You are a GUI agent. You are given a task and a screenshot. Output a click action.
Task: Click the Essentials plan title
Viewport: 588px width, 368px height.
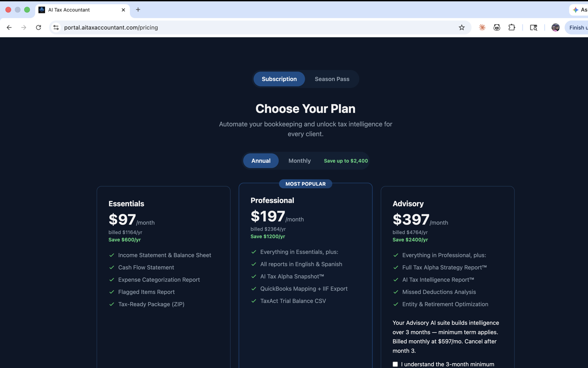pyautogui.click(x=126, y=204)
